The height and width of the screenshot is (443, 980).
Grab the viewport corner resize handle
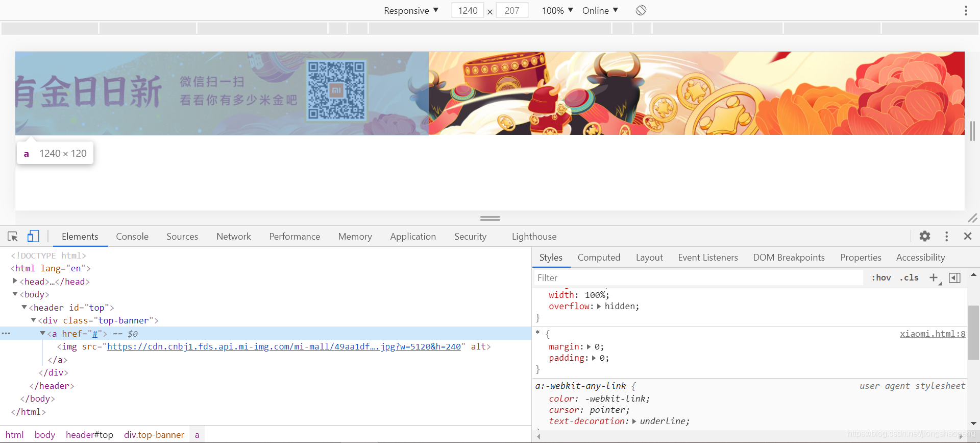[972, 218]
